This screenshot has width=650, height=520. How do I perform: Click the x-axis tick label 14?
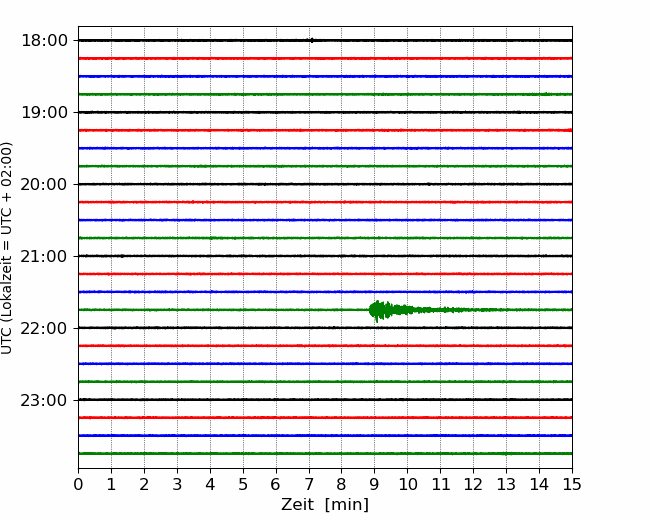click(539, 484)
